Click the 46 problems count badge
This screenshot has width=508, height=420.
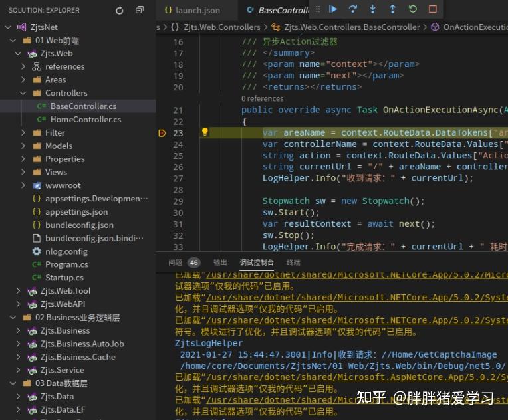[x=193, y=262]
